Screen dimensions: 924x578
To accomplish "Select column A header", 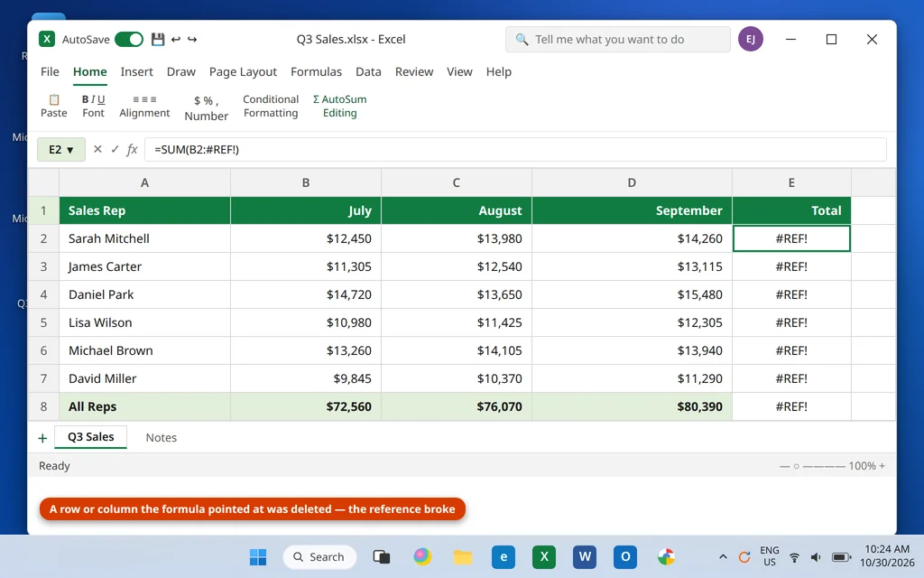I will [144, 182].
